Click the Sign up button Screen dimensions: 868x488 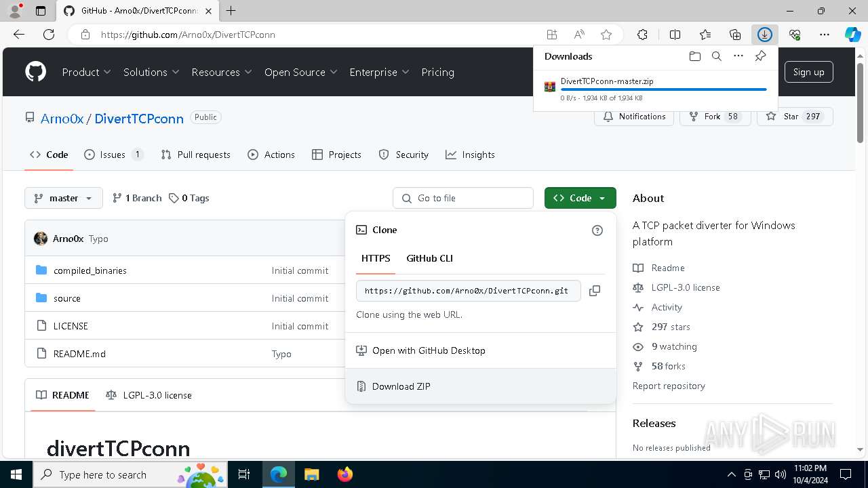tap(808, 72)
